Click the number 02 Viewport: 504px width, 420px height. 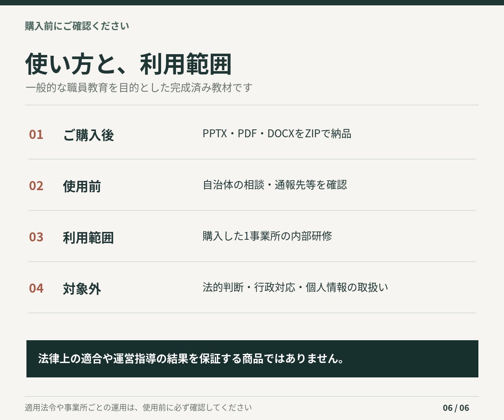36,186
